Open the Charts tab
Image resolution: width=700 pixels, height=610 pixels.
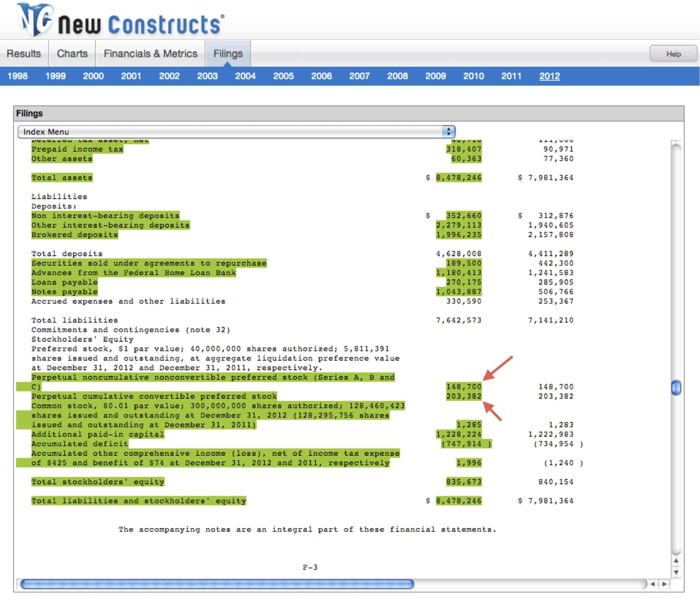point(72,54)
